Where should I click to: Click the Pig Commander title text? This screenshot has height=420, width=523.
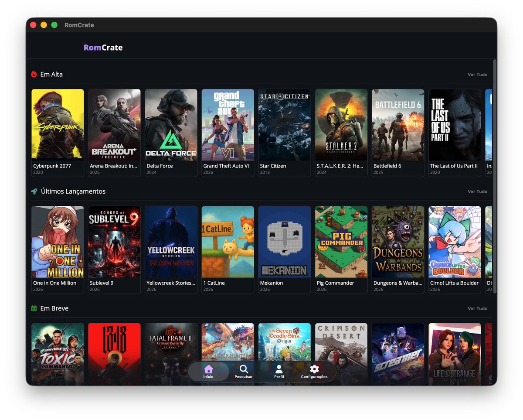pyautogui.click(x=335, y=283)
